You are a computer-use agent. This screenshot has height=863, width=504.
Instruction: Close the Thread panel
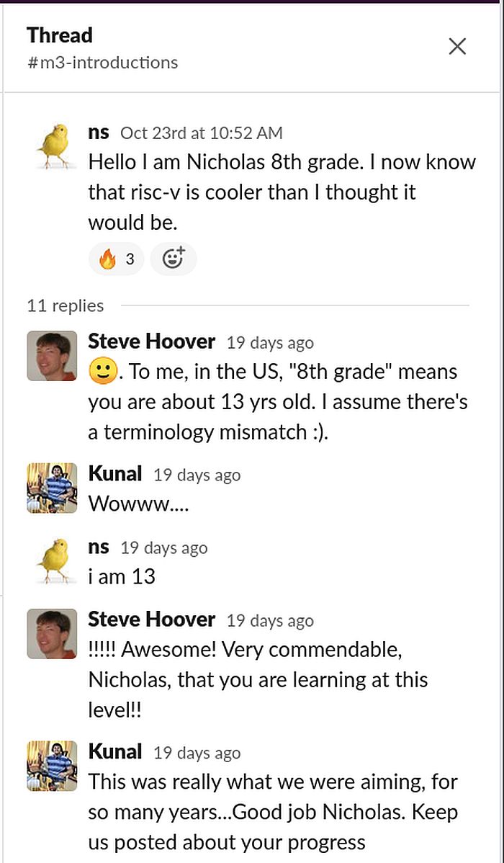(457, 47)
